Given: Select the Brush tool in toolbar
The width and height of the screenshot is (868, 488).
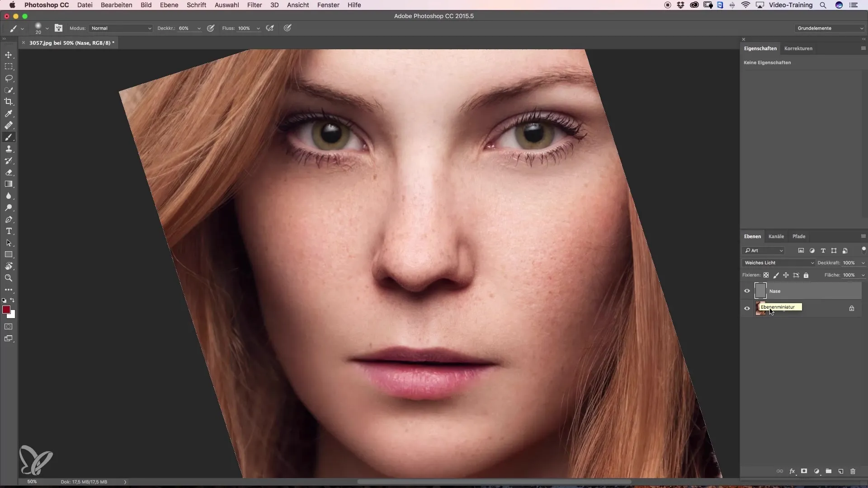Looking at the screenshot, I should [x=9, y=137].
